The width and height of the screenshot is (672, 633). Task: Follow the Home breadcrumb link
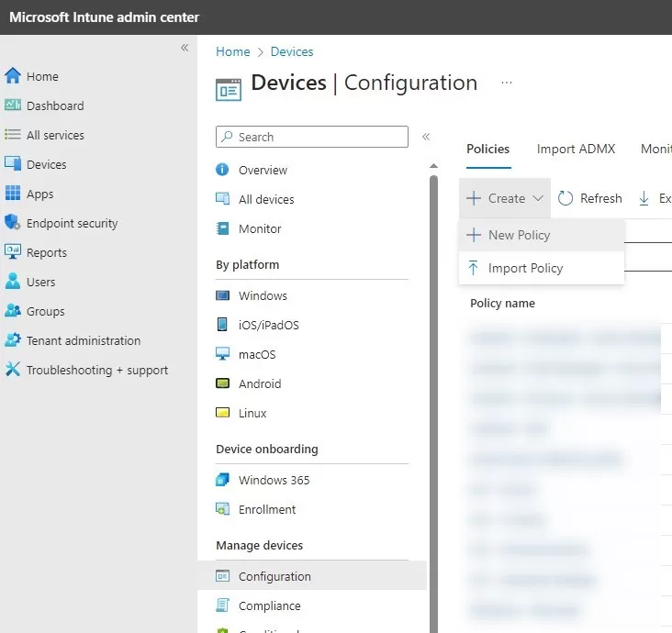pyautogui.click(x=232, y=51)
